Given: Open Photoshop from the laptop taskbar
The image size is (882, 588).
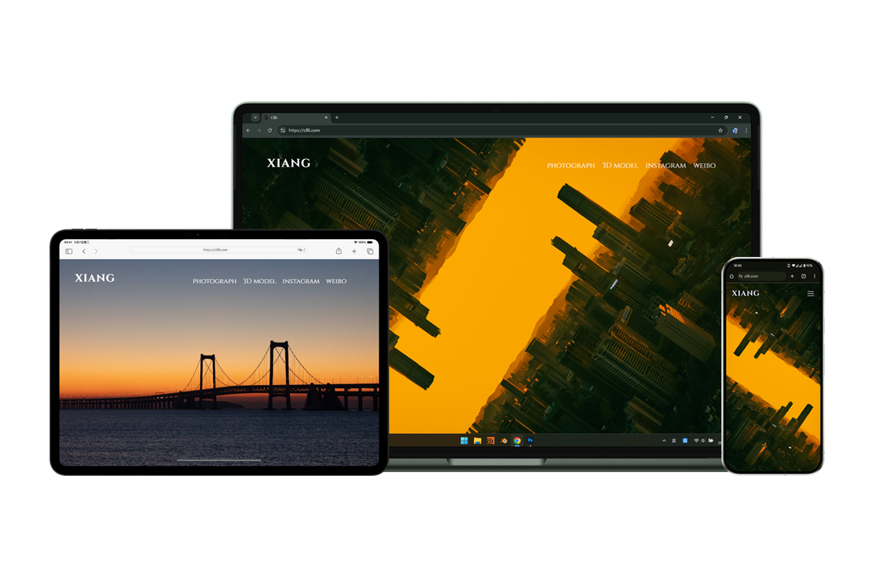Looking at the screenshot, I should tap(530, 440).
